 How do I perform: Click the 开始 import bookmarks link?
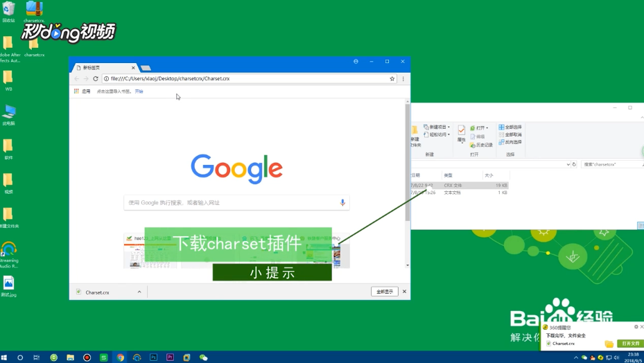(x=139, y=91)
